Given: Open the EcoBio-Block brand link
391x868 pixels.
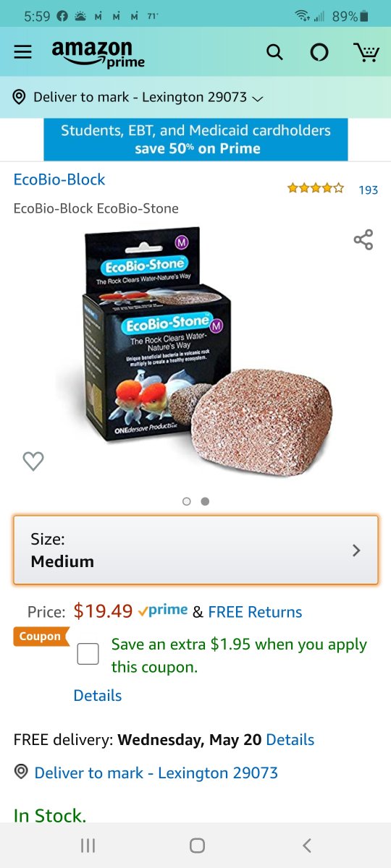Looking at the screenshot, I should click(59, 179).
